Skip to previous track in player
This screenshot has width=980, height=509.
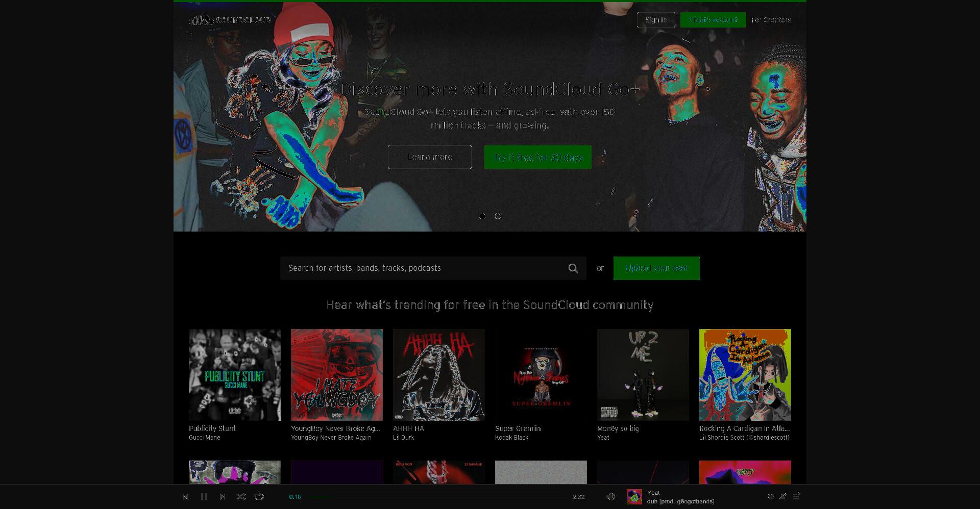pos(186,497)
